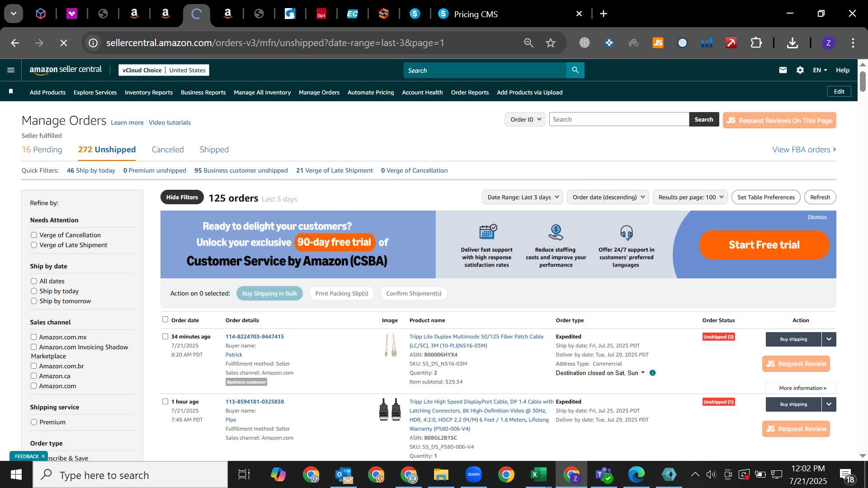The width and height of the screenshot is (868, 488).
Task: Open File Explorer from the taskbar
Action: coord(441,474)
